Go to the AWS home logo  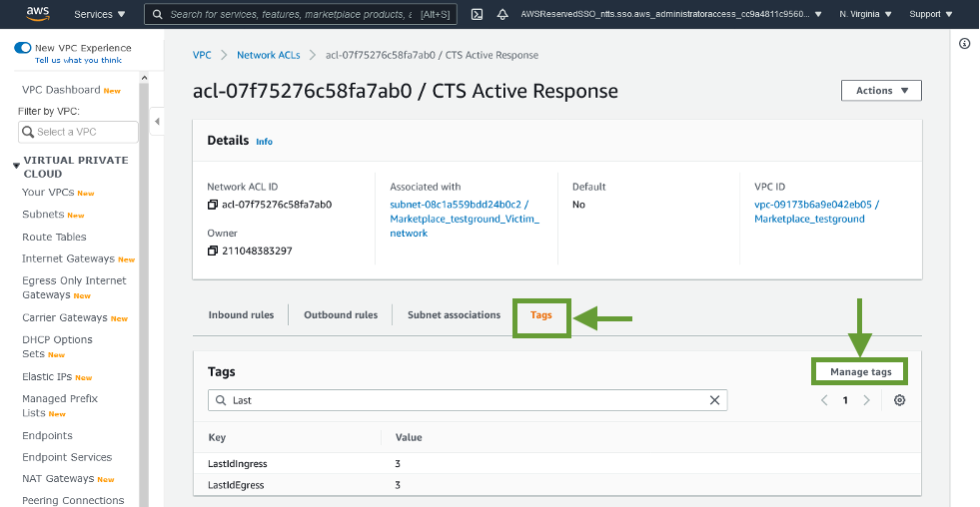coord(38,14)
